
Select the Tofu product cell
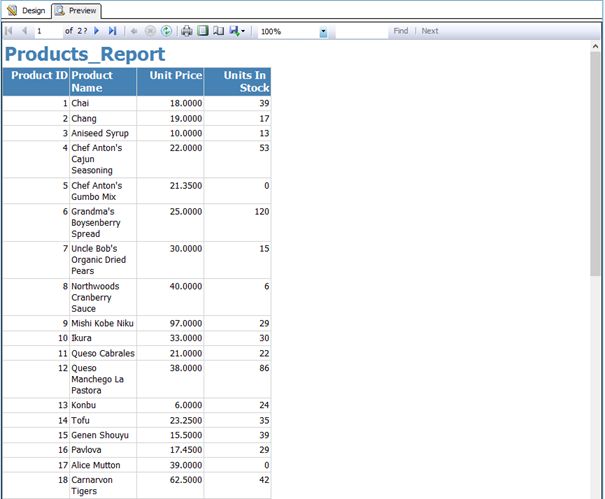coord(103,420)
